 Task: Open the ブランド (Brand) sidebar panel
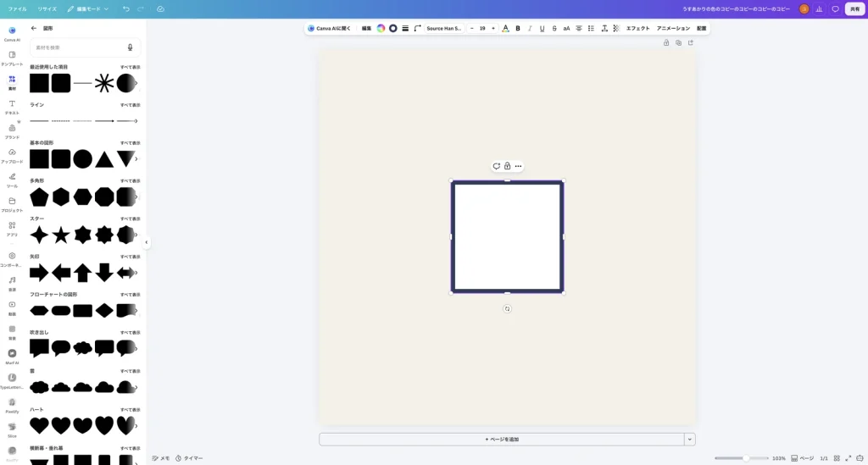(x=12, y=131)
